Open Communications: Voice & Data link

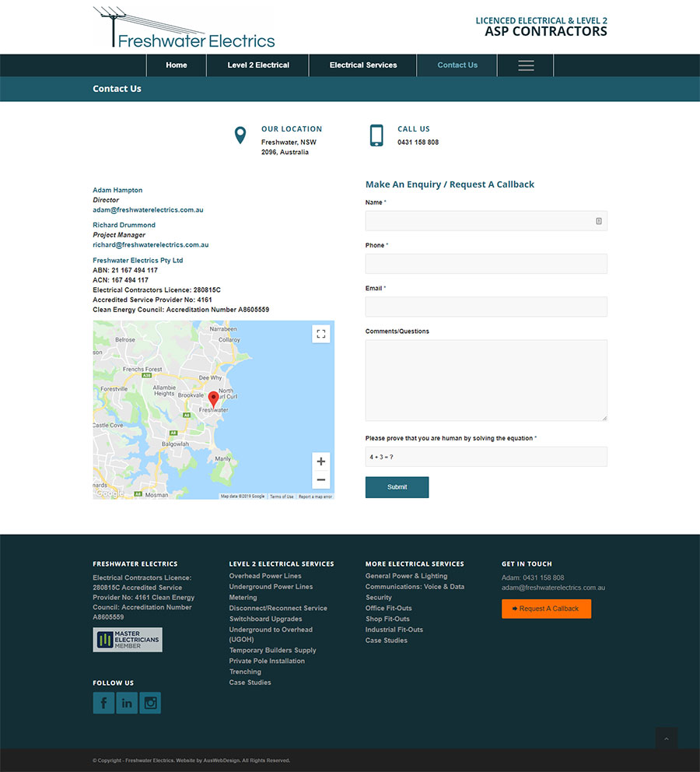[415, 587]
